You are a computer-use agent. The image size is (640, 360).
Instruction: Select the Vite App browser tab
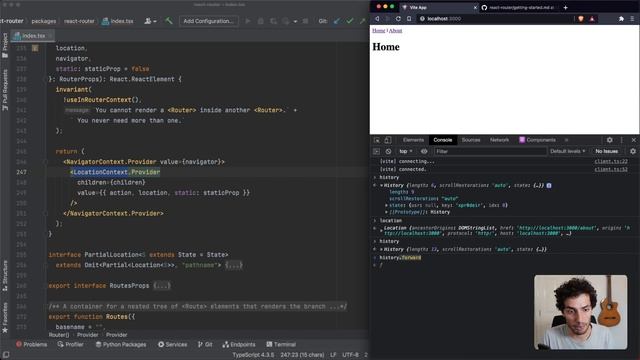coord(439,7)
